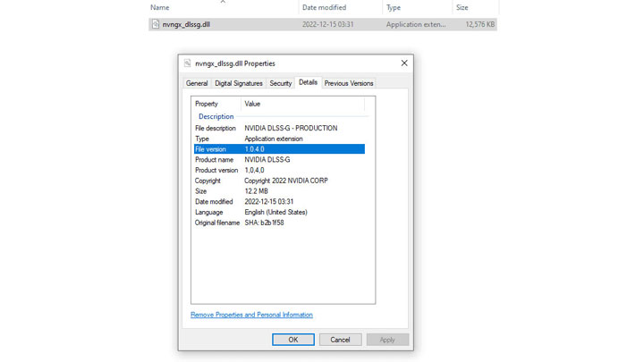Click the nvngx_dlssg.dll file icon in Explorer
Screen dimensions: 644x362
[156, 24]
